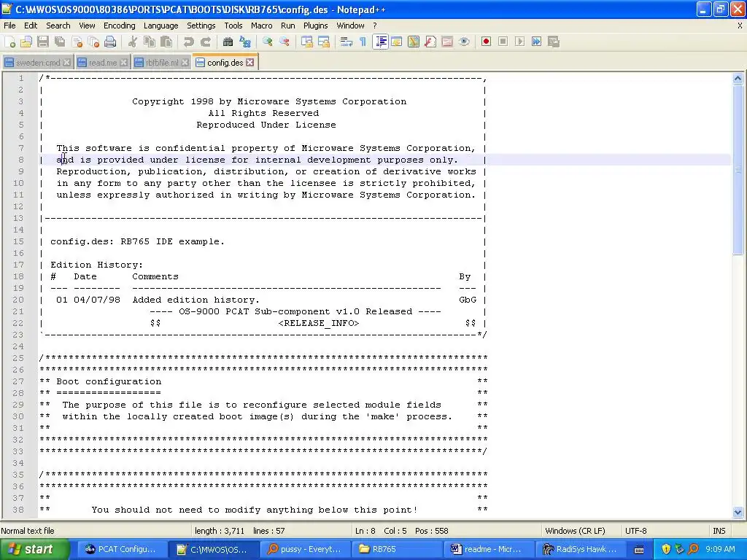Click the Undo arrow icon
Viewport: 747px width, 560px height.
[189, 42]
